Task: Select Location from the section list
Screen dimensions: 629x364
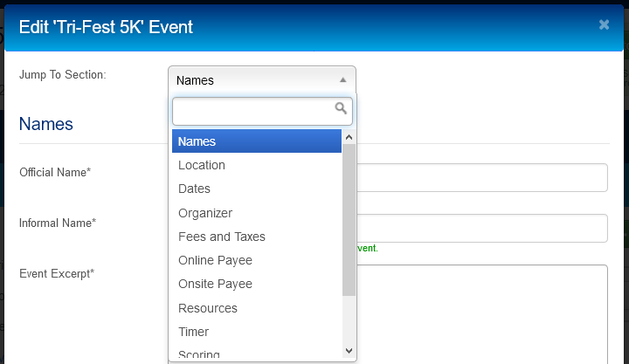Action: pyautogui.click(x=256, y=165)
